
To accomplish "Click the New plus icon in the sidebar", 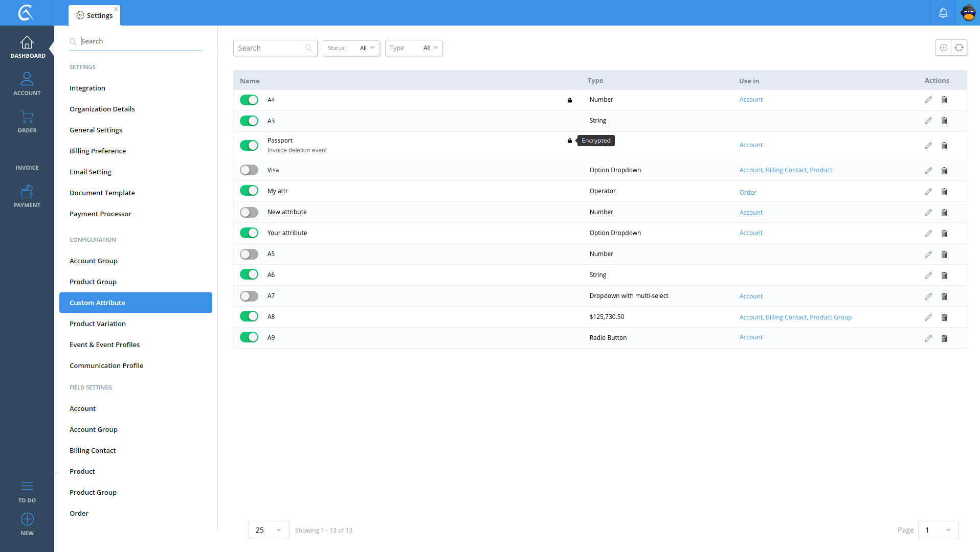I will (x=27, y=519).
